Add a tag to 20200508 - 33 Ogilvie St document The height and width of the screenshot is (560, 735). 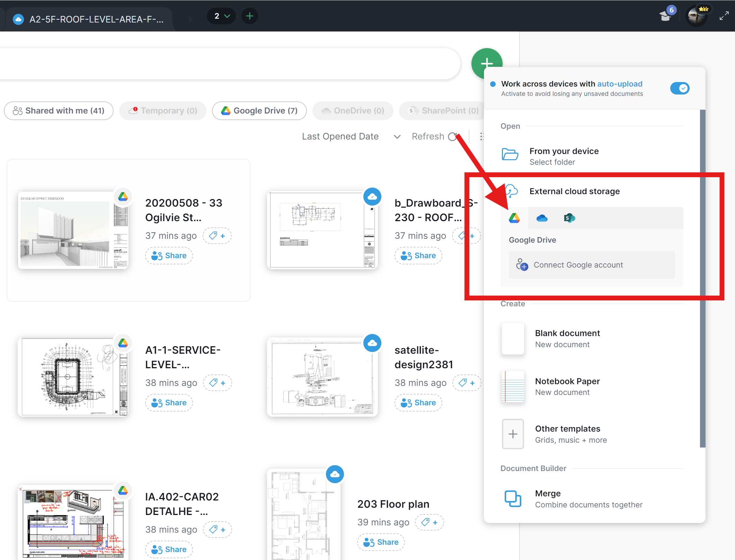pyautogui.click(x=217, y=236)
